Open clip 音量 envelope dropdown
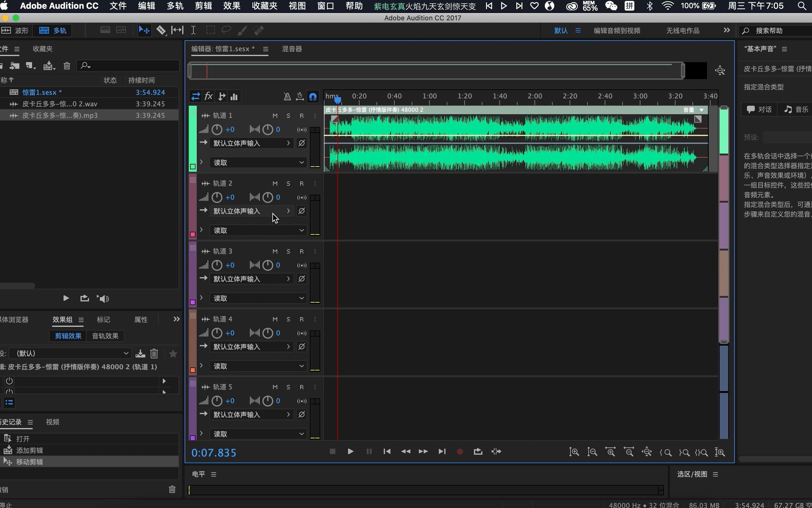This screenshot has width=812, height=508. point(701,110)
